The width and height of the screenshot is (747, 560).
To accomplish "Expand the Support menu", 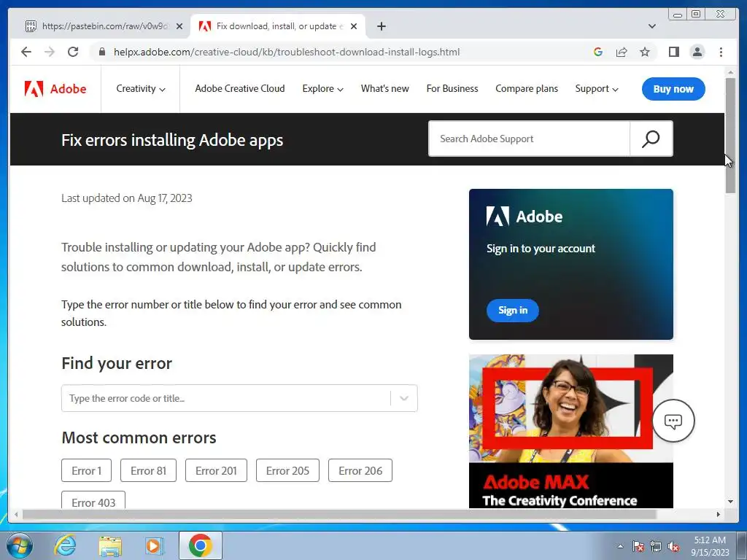I will 597,88.
